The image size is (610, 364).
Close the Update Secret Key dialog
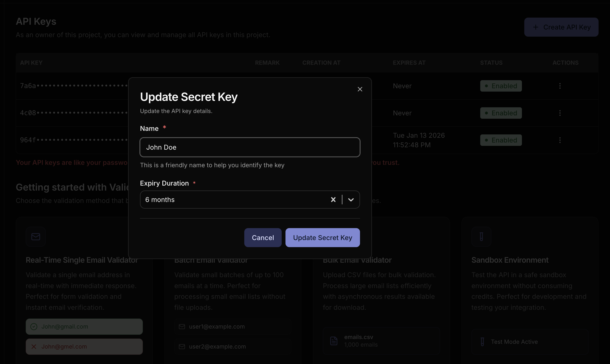(360, 89)
